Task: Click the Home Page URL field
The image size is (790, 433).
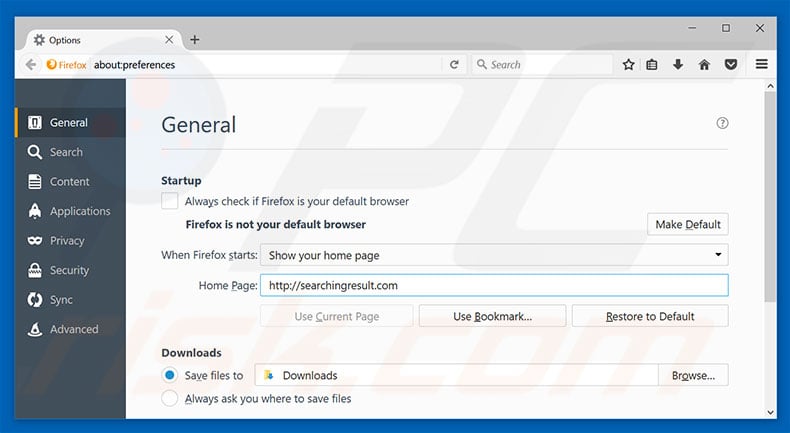Action: (x=494, y=285)
